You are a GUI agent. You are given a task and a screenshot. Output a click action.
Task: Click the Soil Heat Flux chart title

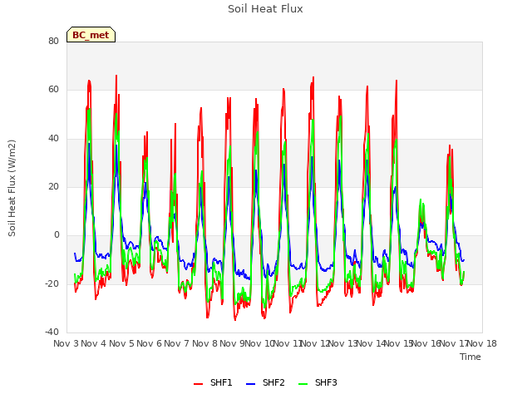click(x=265, y=9)
